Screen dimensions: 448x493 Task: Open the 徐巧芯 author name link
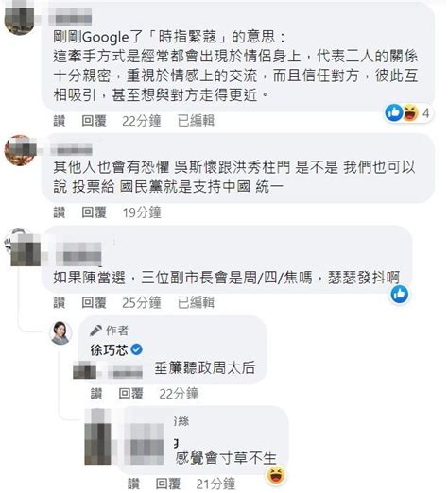[x=109, y=349]
